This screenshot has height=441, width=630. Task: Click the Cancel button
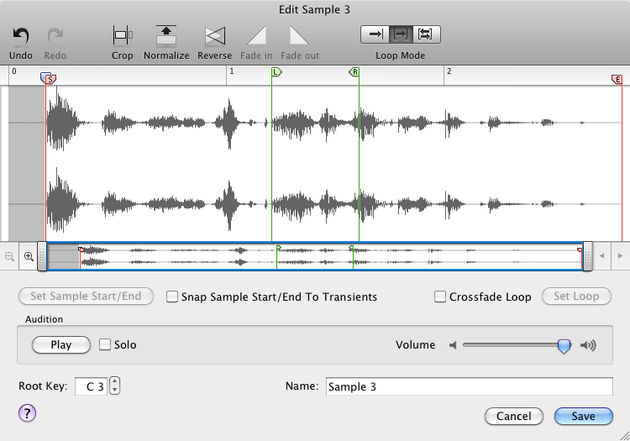(x=514, y=416)
